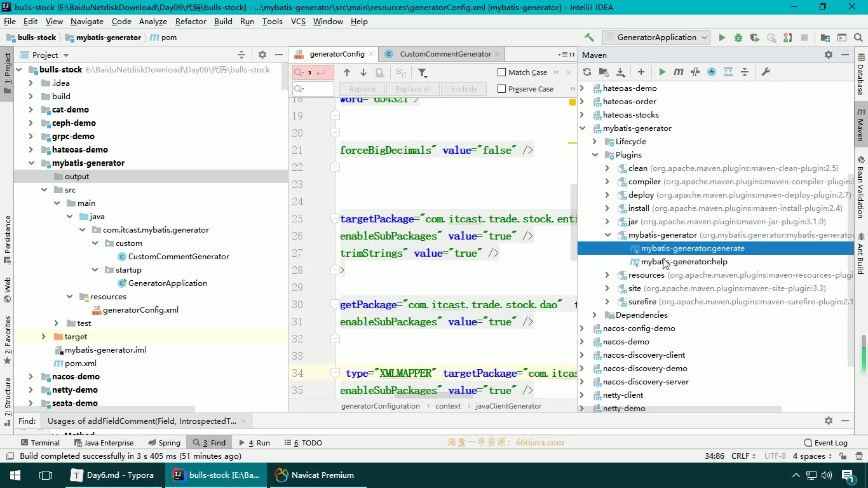Open Database side panel tab
The image size is (868, 488).
click(x=860, y=76)
